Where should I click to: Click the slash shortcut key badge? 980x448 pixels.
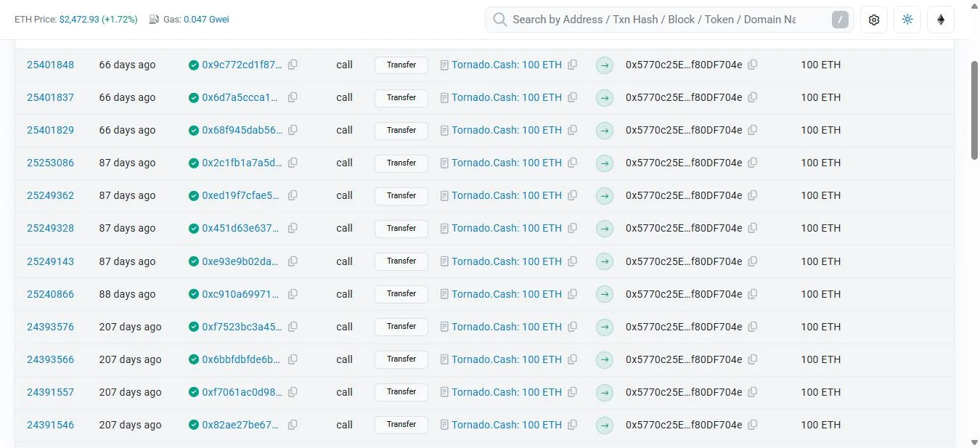(x=840, y=20)
